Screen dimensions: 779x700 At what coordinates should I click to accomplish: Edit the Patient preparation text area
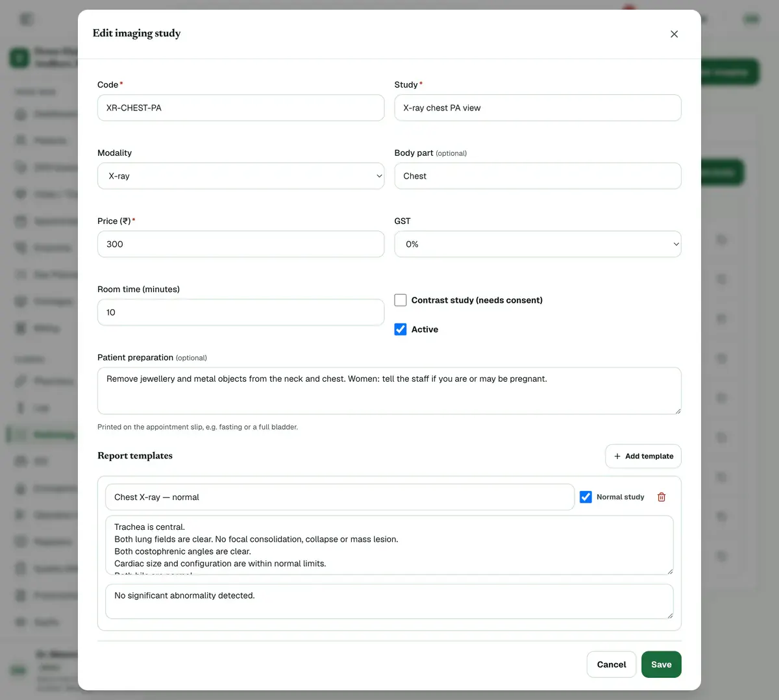pyautogui.click(x=389, y=391)
